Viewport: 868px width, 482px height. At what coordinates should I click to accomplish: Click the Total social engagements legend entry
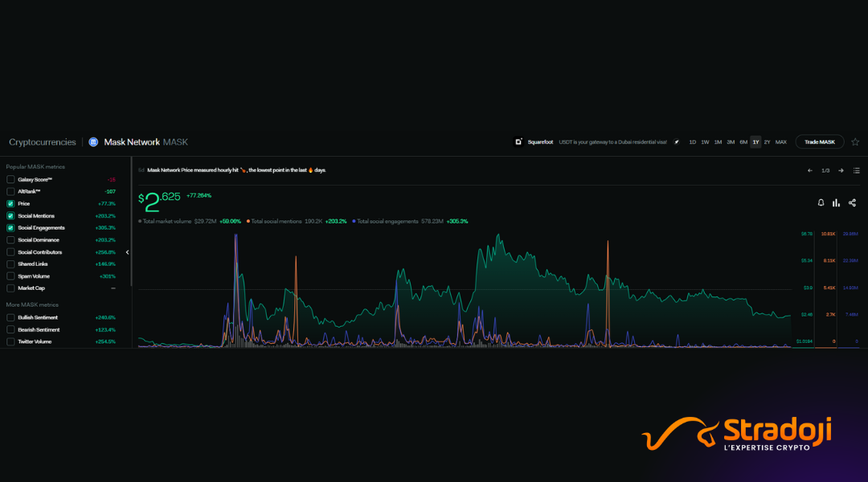tap(410, 222)
